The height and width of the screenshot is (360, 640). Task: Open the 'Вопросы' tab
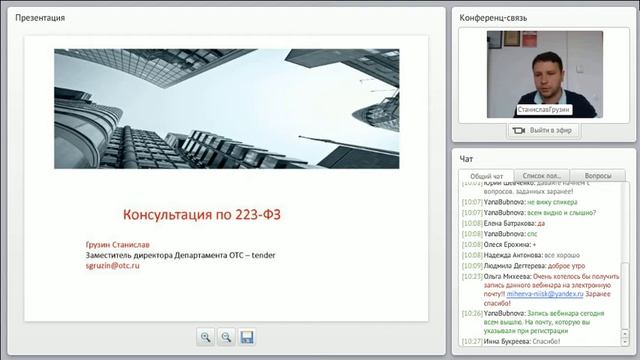click(598, 176)
